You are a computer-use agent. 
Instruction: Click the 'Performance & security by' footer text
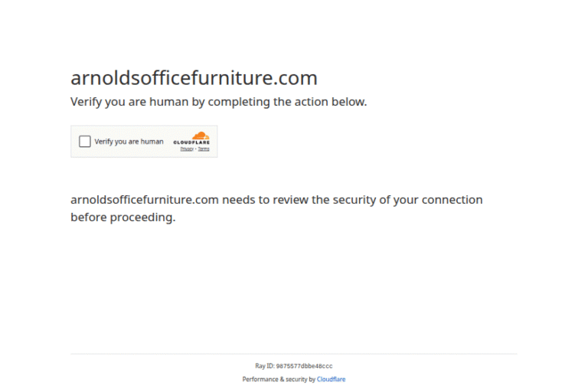279,380
